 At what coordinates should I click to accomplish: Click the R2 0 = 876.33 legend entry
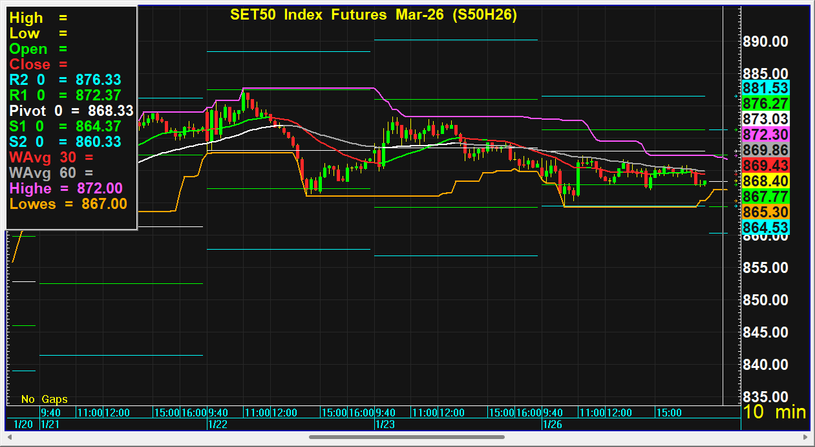(65, 79)
